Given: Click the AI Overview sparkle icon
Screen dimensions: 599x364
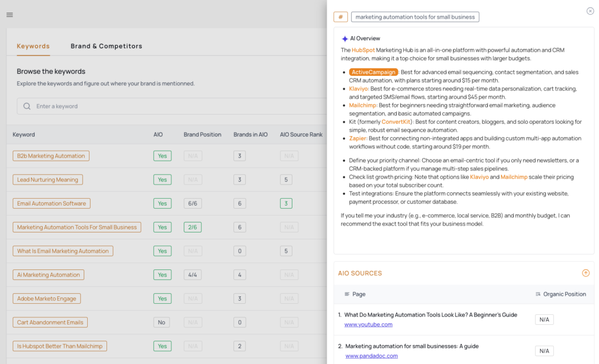Looking at the screenshot, I should (x=345, y=39).
